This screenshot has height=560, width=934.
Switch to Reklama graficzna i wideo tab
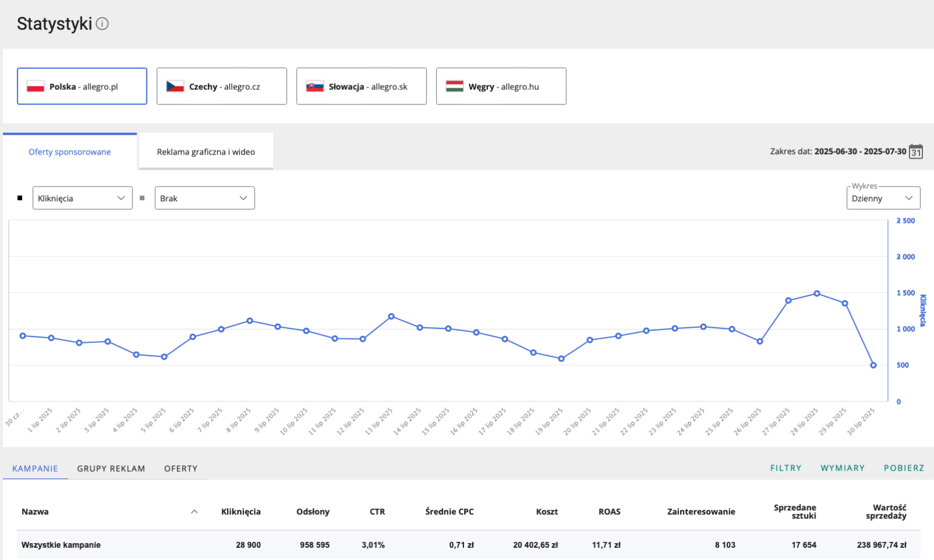pos(205,152)
